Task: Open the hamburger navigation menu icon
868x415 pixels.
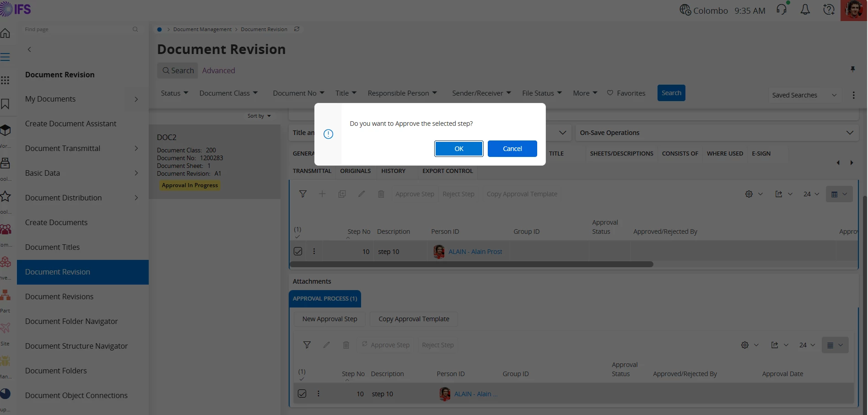Action: pos(5,57)
